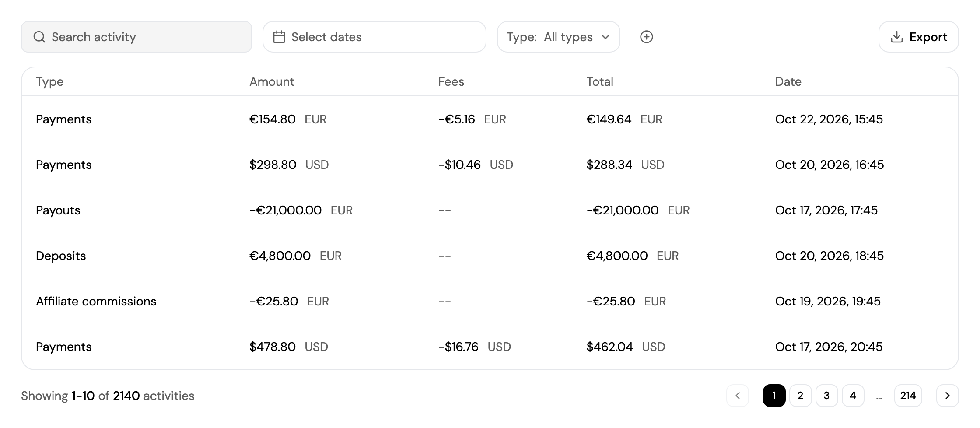The height and width of the screenshot is (428, 980).
Task: Click the Oct 17, 2026, 17:45 date
Action: (826, 210)
